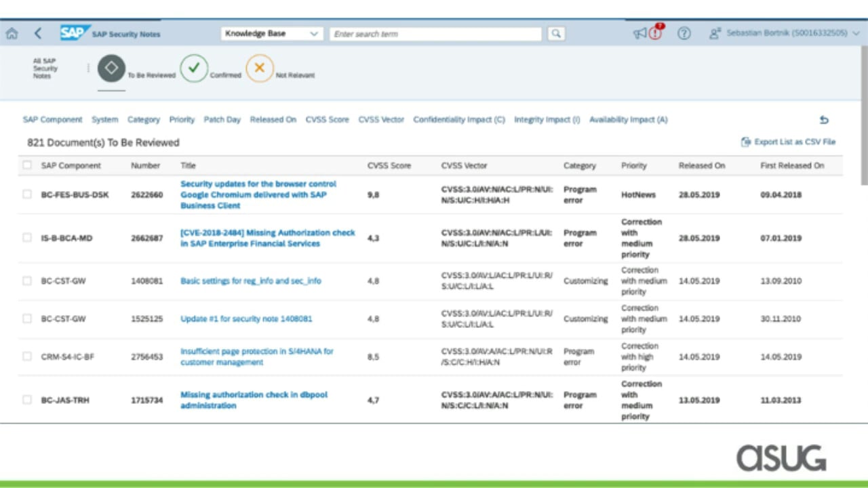Check the row for note 1715734

[x=27, y=400]
